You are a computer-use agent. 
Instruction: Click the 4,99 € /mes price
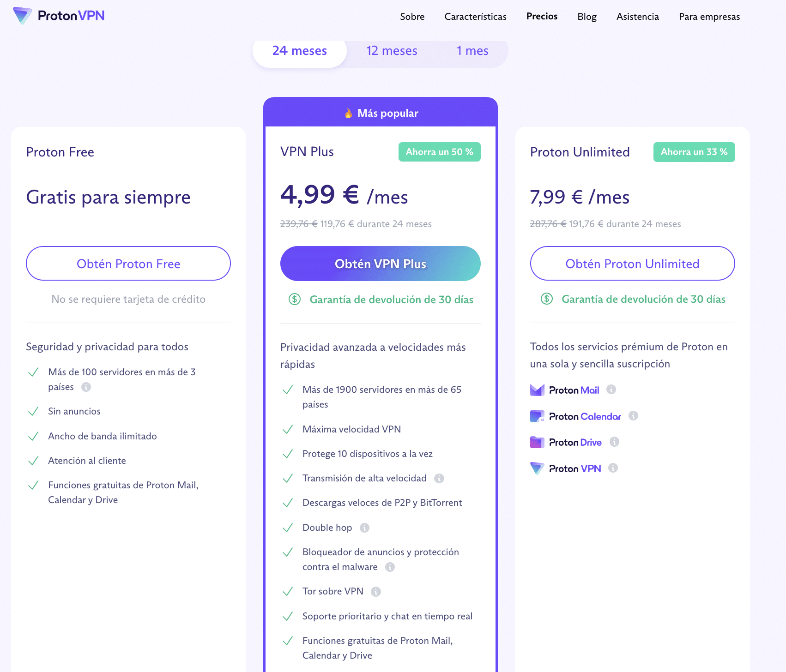click(x=344, y=195)
